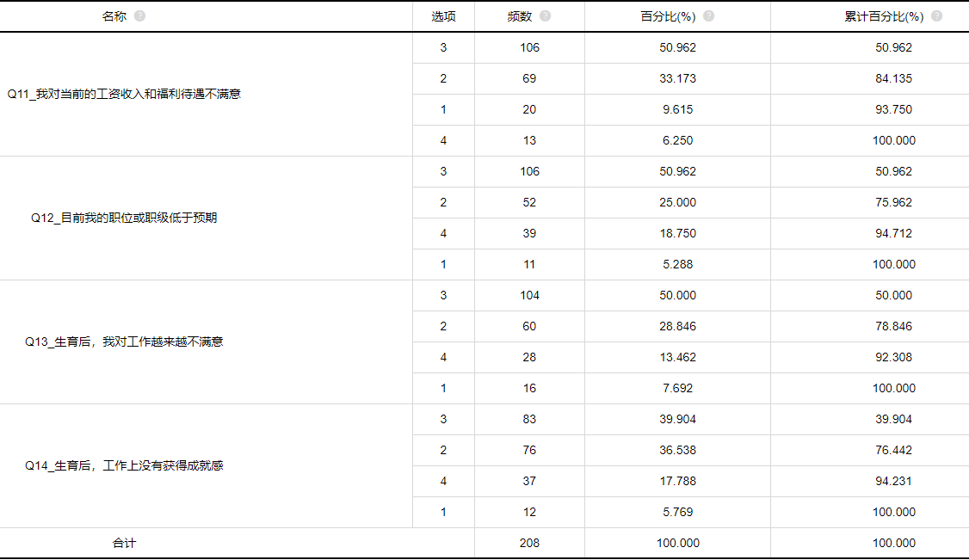Click help icon beside 百分比(%) header
Screen dimensions: 969x560
click(x=709, y=16)
